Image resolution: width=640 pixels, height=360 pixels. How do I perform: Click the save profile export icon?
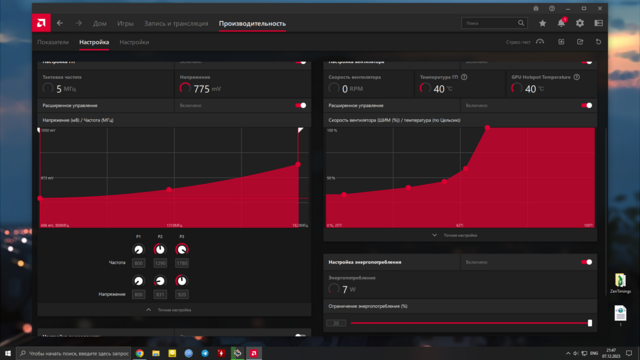click(580, 42)
